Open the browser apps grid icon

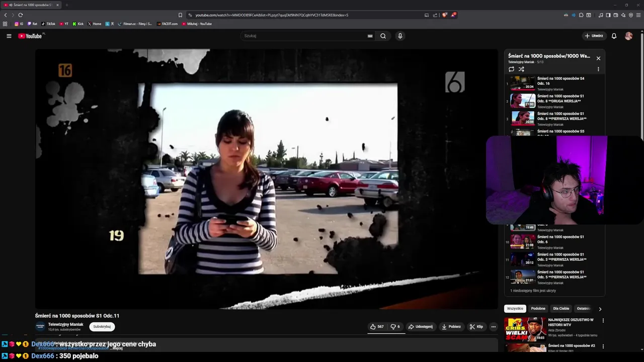point(5,24)
